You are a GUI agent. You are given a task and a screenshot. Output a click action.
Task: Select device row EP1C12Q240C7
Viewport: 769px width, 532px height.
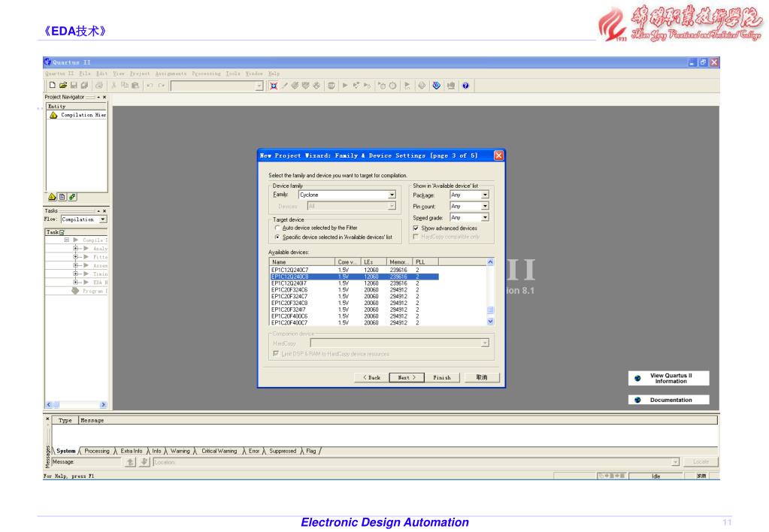tap(354, 271)
